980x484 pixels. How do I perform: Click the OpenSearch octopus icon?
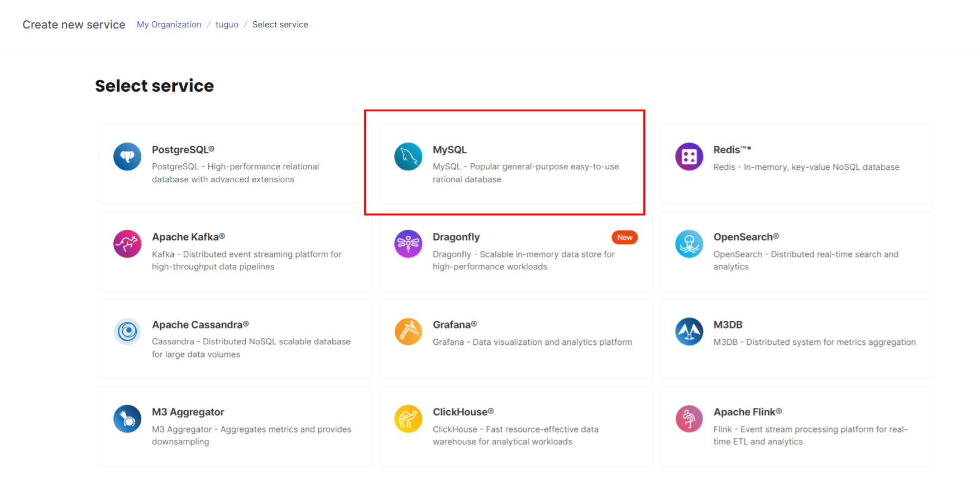[x=689, y=244]
